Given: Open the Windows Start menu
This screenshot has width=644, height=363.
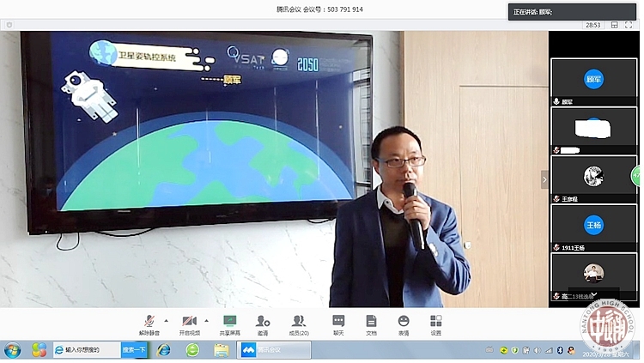Looking at the screenshot, I should click(x=13, y=350).
